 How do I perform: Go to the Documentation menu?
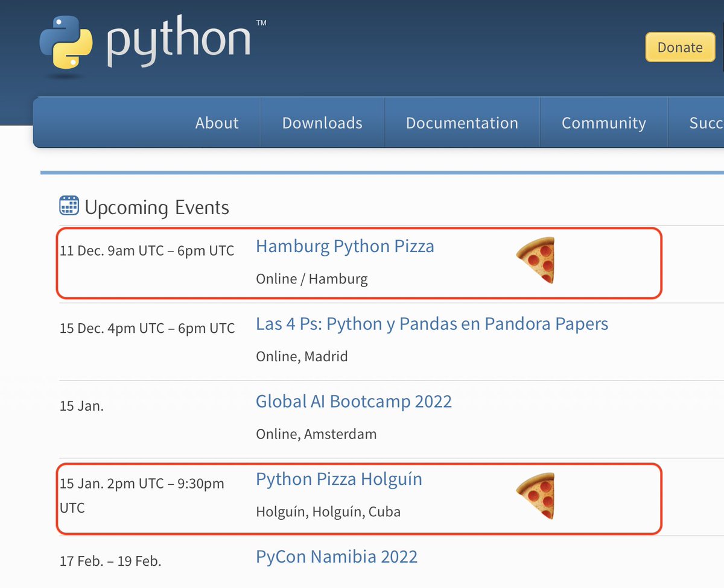point(462,123)
